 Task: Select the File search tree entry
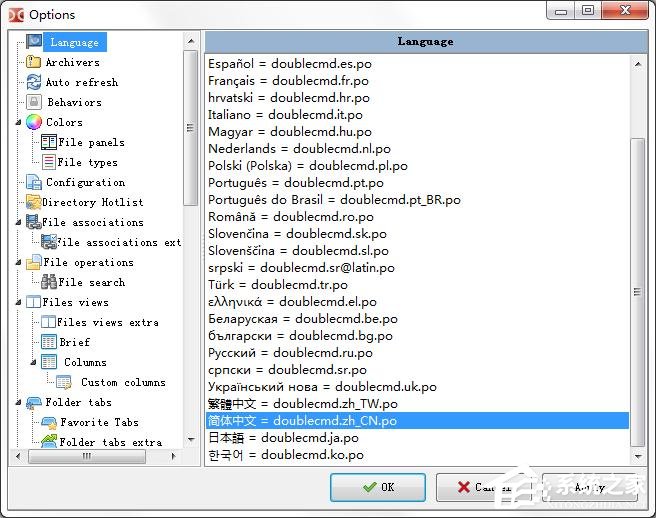(x=92, y=282)
